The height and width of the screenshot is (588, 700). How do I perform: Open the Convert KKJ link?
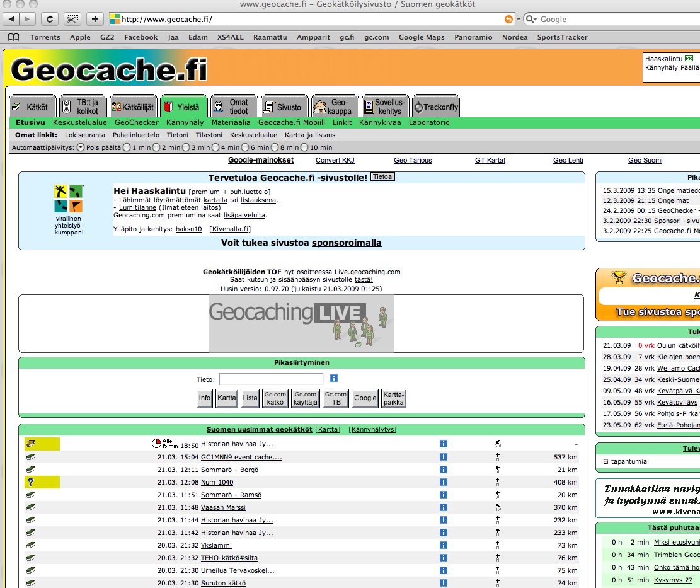tap(335, 160)
